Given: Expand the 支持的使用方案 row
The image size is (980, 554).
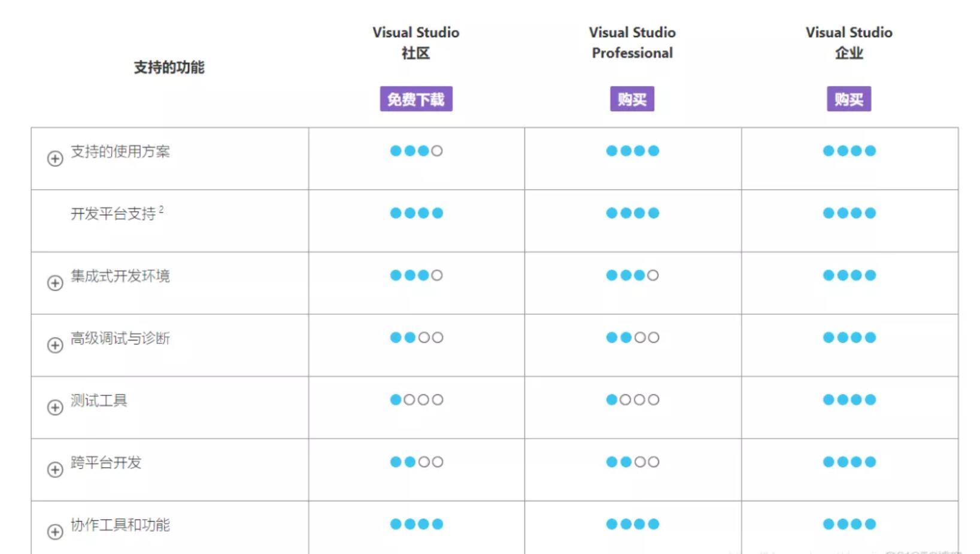Looking at the screenshot, I should click(55, 159).
